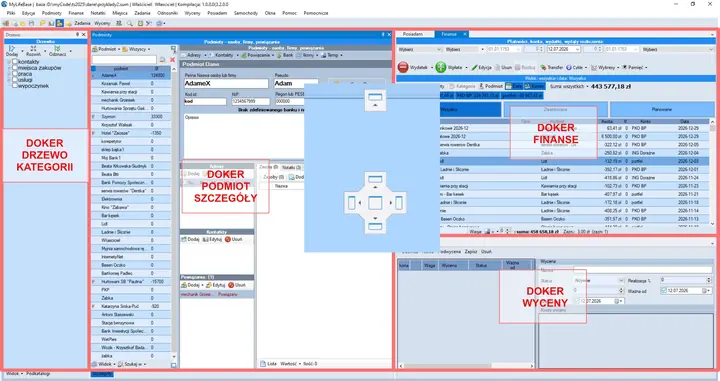Click the Podmioty list search field
Image resolution: width=720 pixels, height=381 pixels.
tap(124, 60)
